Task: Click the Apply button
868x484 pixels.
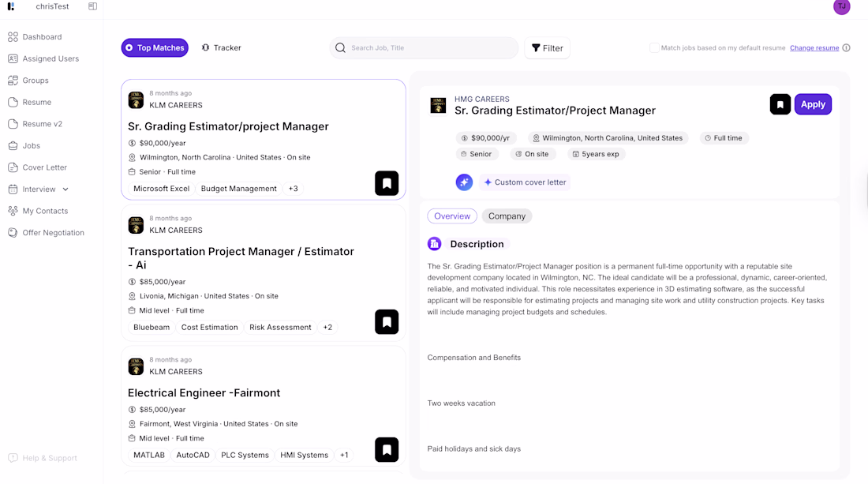Action: (x=813, y=104)
